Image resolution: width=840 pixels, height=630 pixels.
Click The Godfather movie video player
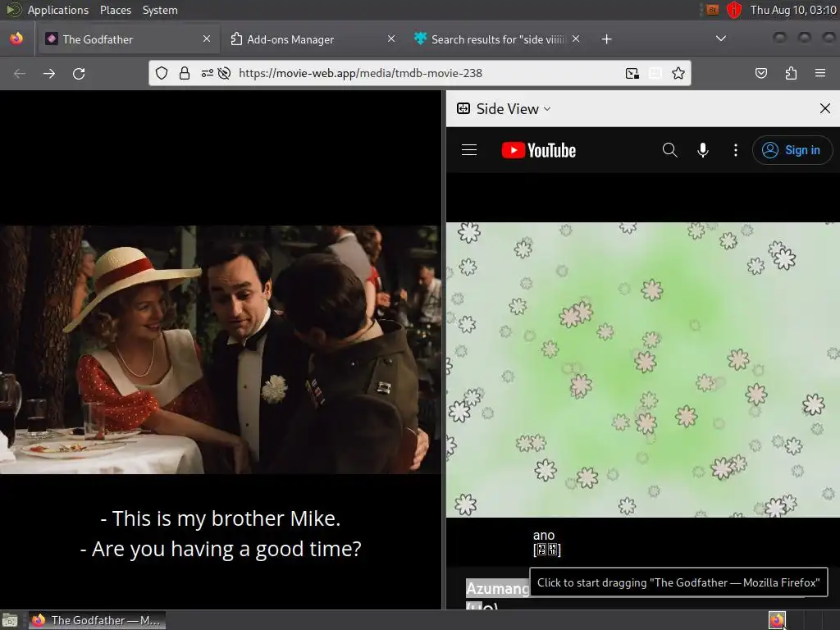coord(221,349)
